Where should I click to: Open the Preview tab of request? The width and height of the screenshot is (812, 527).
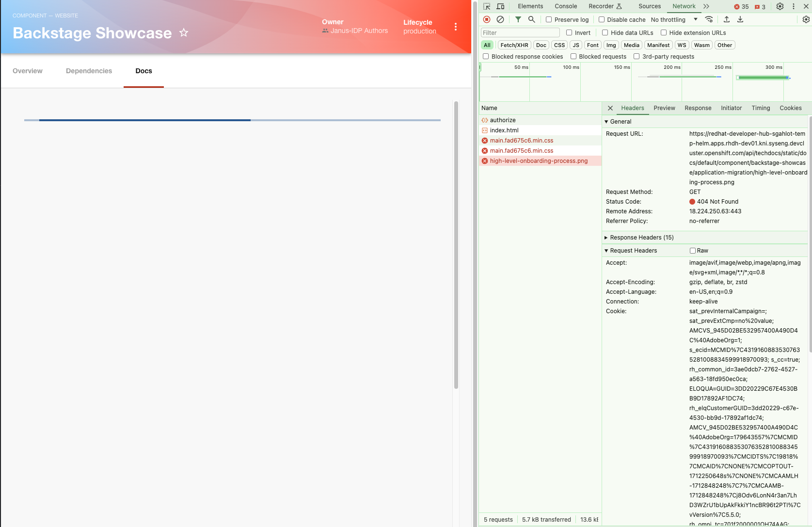(x=664, y=108)
